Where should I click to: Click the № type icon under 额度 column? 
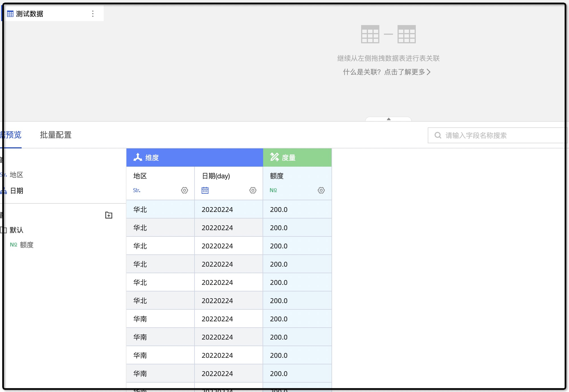pos(273,190)
